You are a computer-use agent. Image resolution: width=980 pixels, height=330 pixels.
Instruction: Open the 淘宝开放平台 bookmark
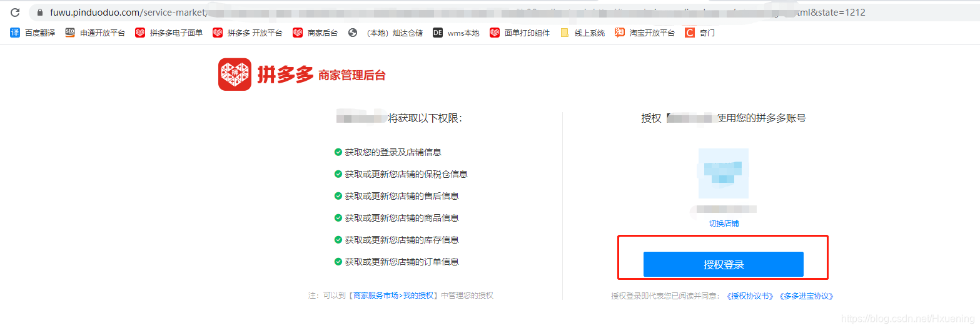[x=645, y=33]
